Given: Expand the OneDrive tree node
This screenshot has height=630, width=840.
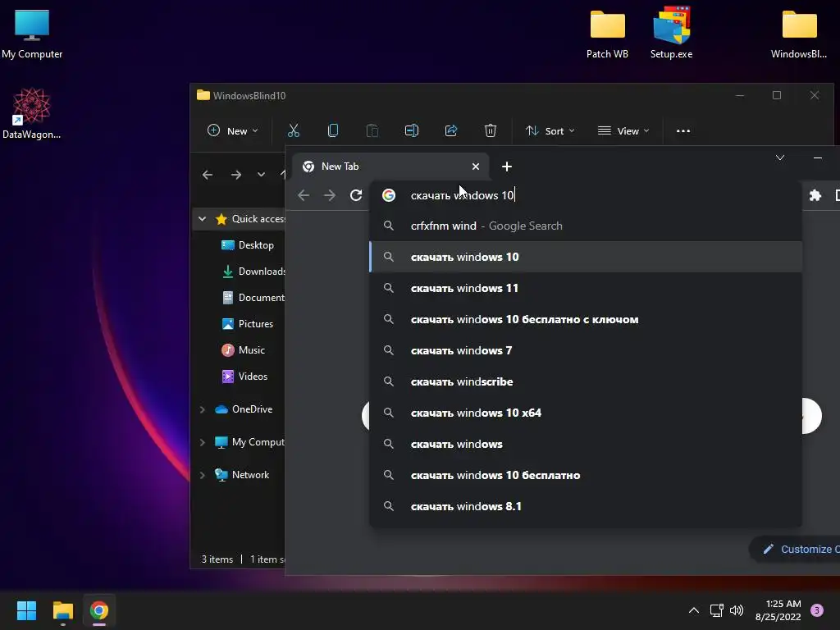Looking at the screenshot, I should (x=202, y=409).
